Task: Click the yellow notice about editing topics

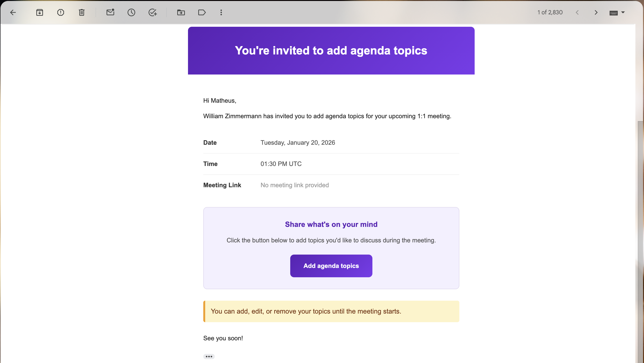Action: pyautogui.click(x=331, y=311)
